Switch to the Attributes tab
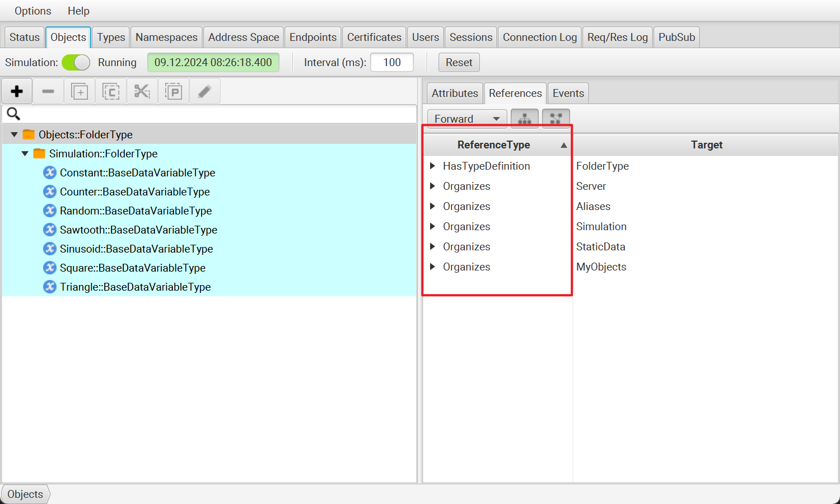 [x=455, y=93]
